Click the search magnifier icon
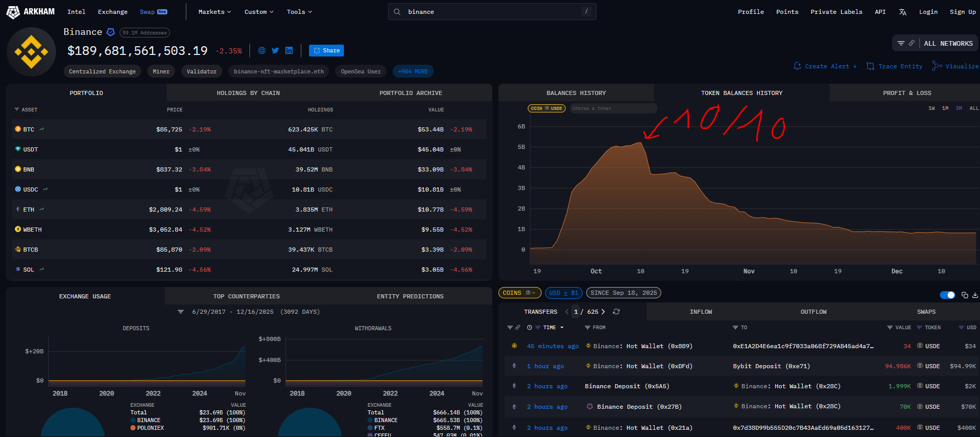Screen dimensions: 980x437 (x=397, y=12)
